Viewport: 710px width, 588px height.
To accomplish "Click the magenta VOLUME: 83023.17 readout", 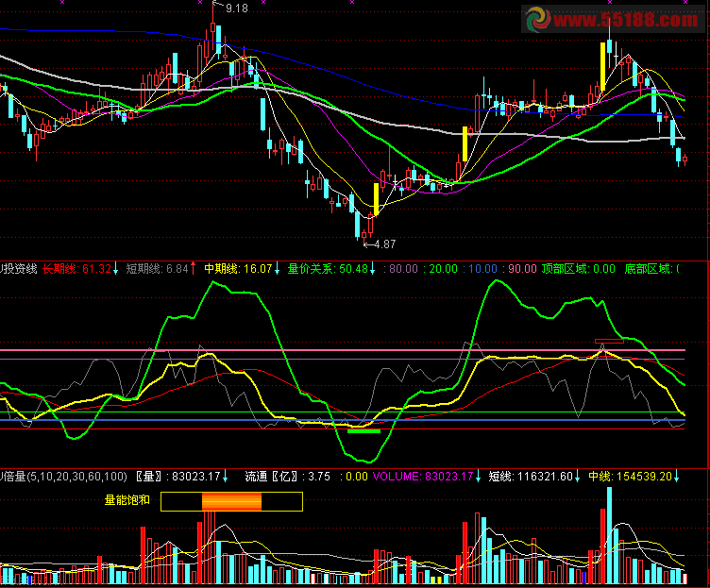I will point(423,477).
